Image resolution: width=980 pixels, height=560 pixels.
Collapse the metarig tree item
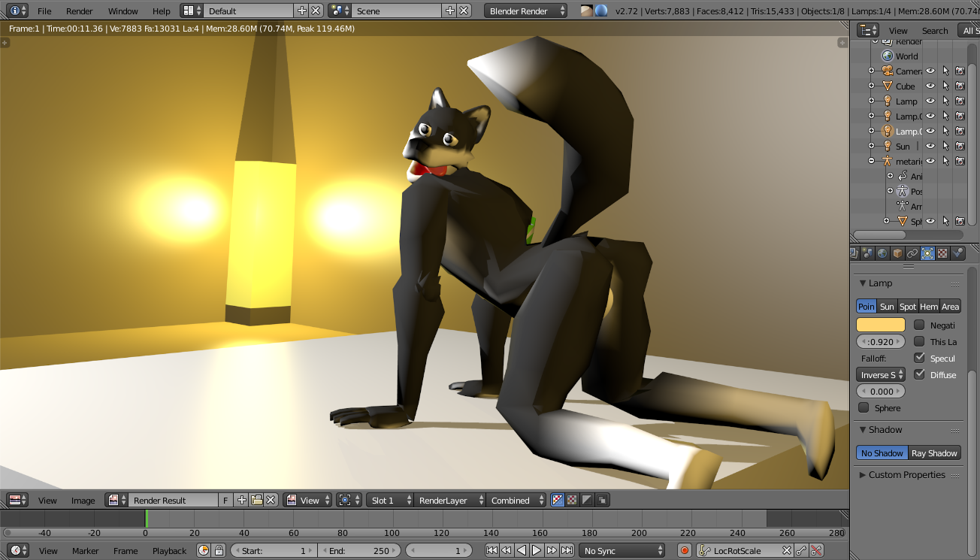click(x=872, y=162)
